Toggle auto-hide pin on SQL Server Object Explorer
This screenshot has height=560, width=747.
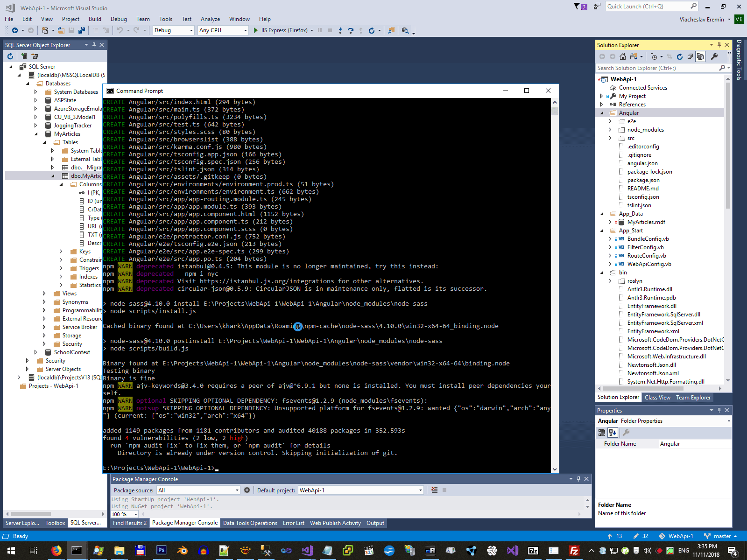pyautogui.click(x=94, y=45)
